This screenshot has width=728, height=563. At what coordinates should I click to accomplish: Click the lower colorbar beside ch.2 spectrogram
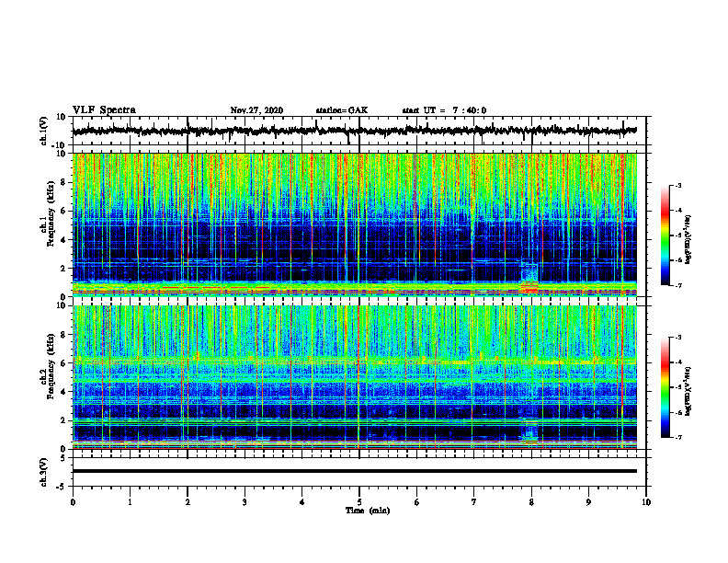pos(665,387)
